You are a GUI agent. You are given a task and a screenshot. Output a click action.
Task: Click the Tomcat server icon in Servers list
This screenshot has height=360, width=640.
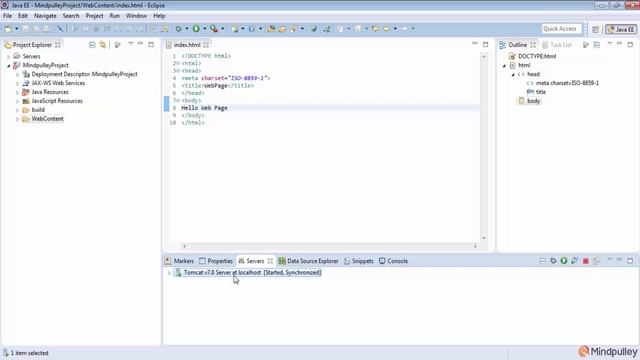pos(178,272)
